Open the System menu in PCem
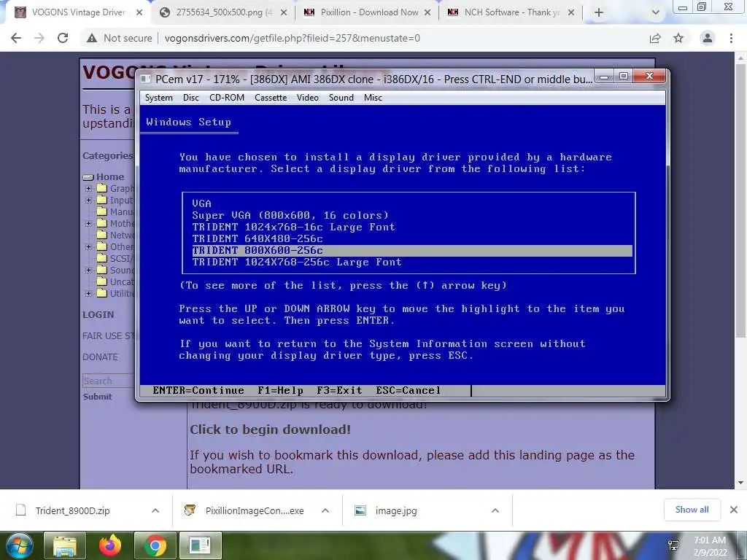Viewport: 747px width, 560px height. tap(158, 98)
